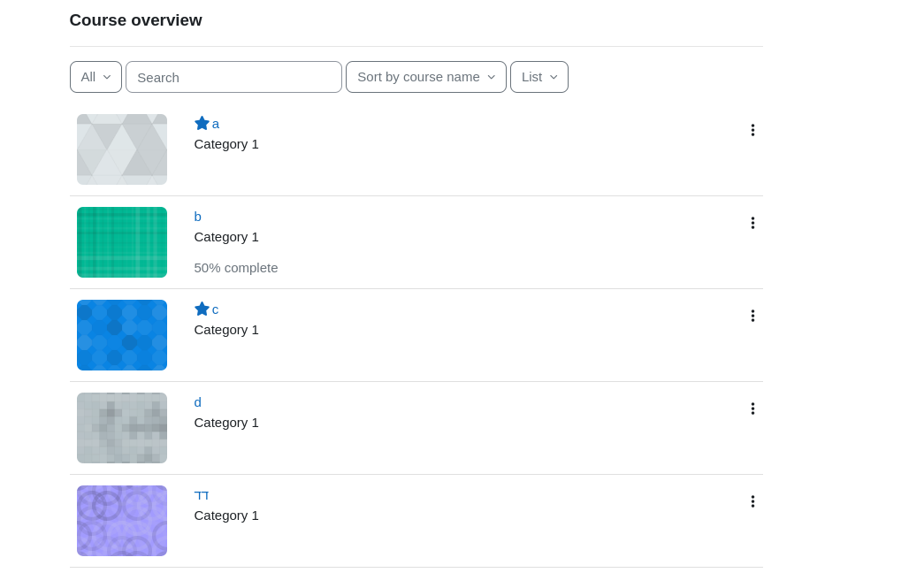Click 'Category 1' under course ㅠ
909x588 pixels.
click(x=226, y=515)
